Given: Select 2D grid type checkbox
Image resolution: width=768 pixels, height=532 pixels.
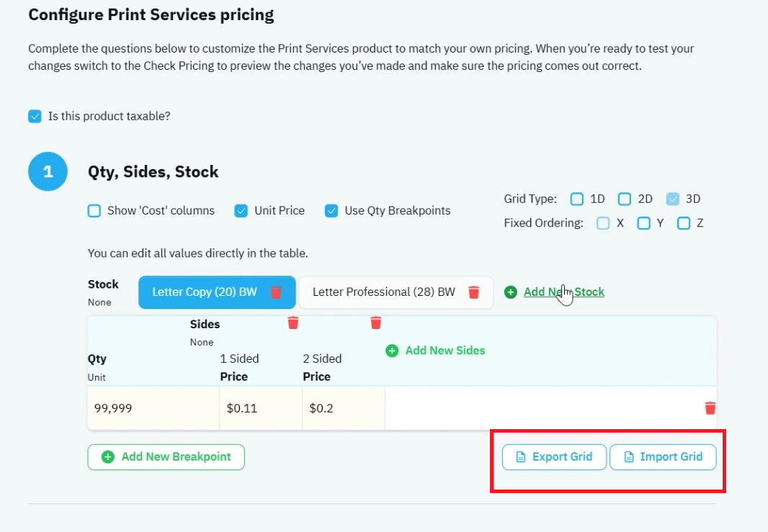Looking at the screenshot, I should (625, 199).
